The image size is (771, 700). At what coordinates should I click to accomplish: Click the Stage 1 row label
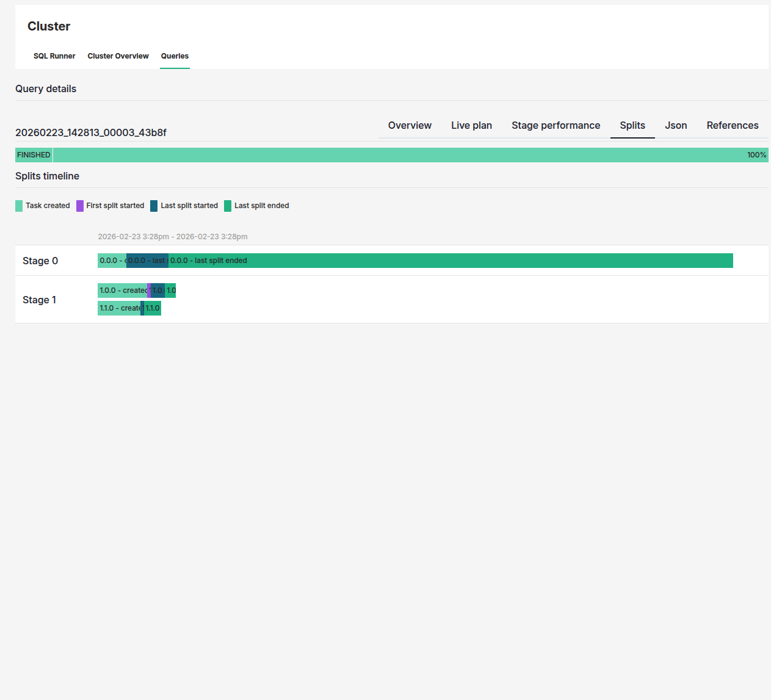coord(39,299)
